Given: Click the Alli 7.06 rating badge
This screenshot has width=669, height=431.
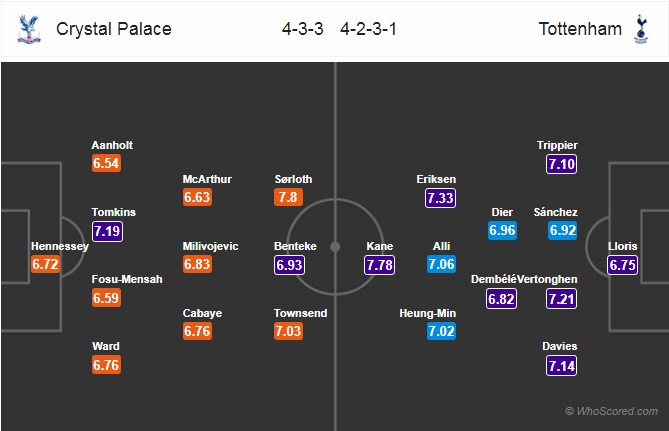Looking at the screenshot, I should [x=441, y=264].
